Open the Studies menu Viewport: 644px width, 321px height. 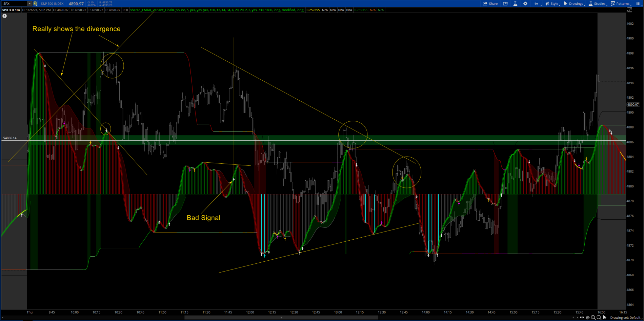click(597, 4)
